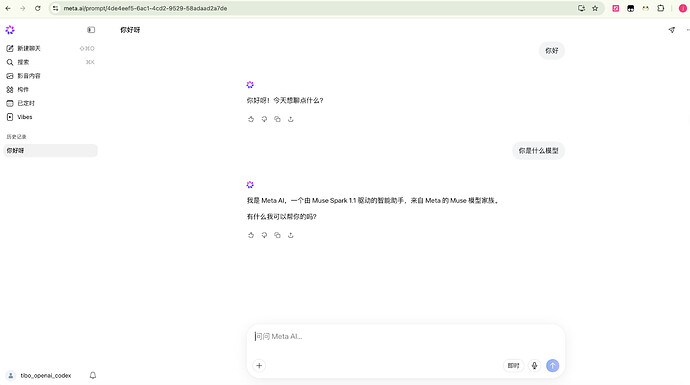Add attachment with the plus button
690x385 pixels.
(259, 366)
